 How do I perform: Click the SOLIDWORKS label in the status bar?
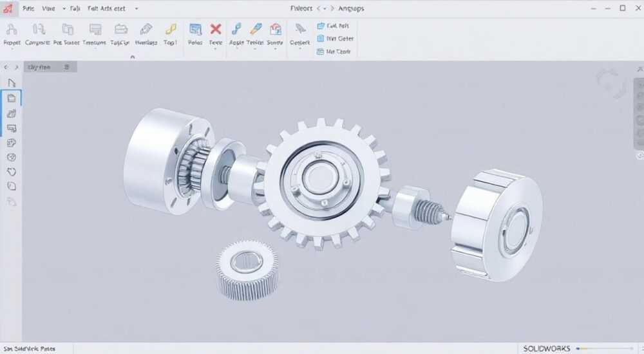pos(546,349)
